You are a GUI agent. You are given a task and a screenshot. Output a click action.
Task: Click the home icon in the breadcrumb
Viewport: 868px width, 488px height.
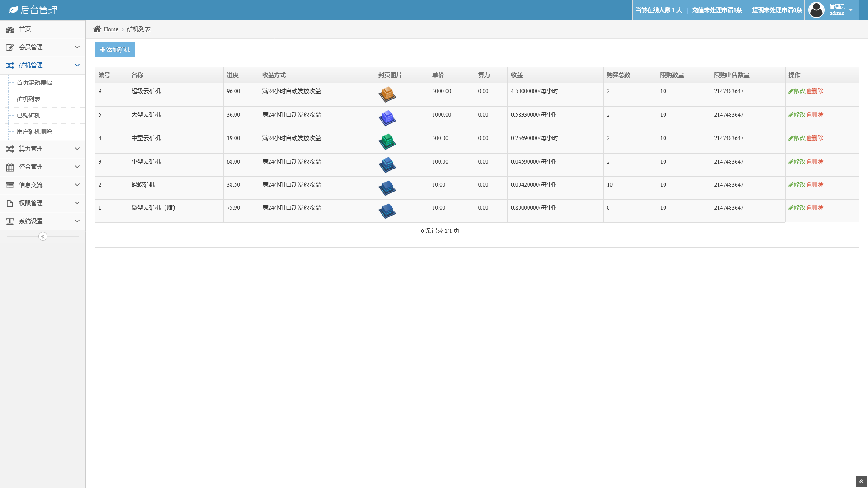coord(97,29)
